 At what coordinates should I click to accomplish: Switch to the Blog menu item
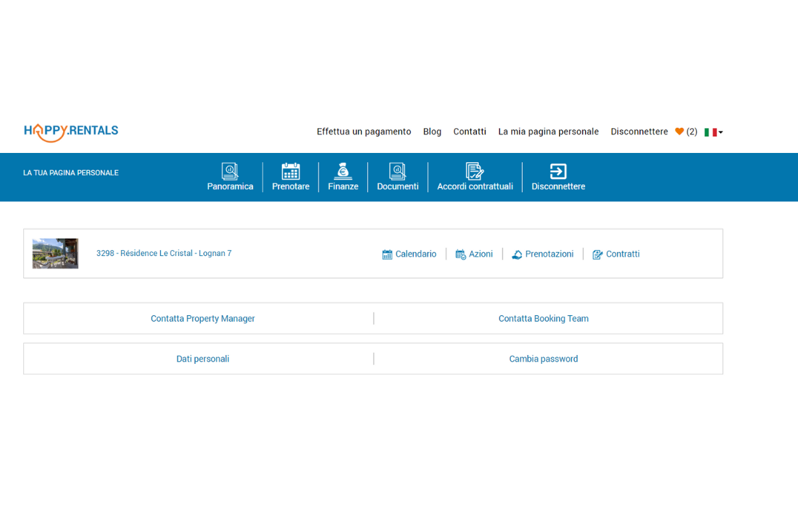click(432, 131)
